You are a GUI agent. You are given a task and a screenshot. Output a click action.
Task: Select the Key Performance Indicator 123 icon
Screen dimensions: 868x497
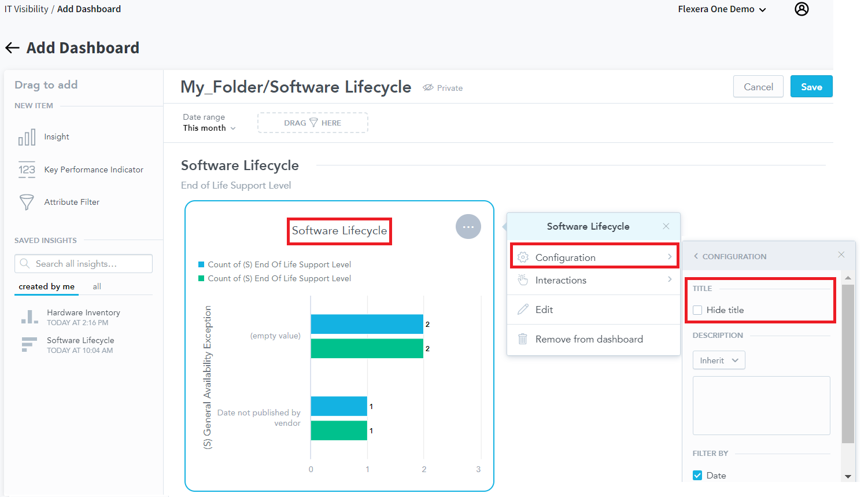[x=27, y=170]
